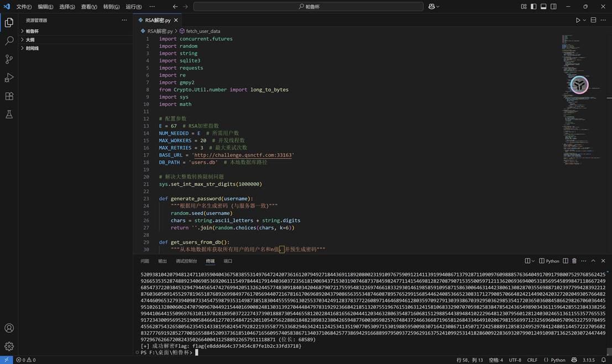Change encoding by clicking UTF-8 in status bar
Image resolution: width=612 pixels, height=364 pixels.
pos(515,360)
